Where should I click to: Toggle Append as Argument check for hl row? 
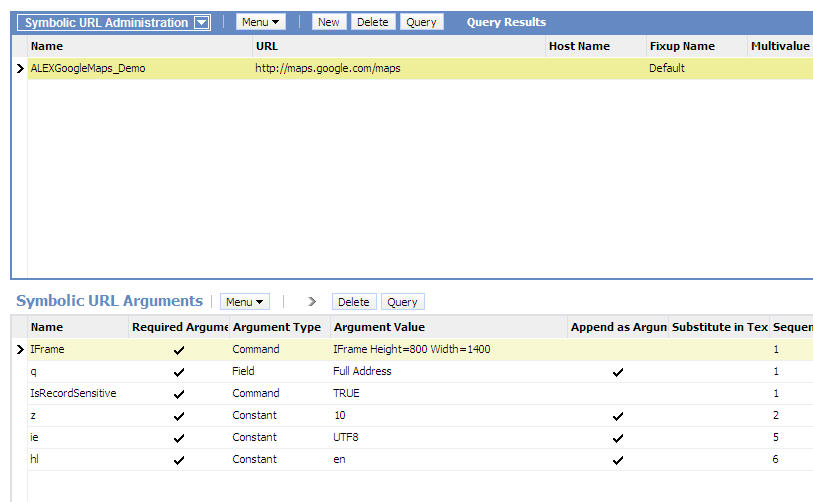[x=618, y=460]
